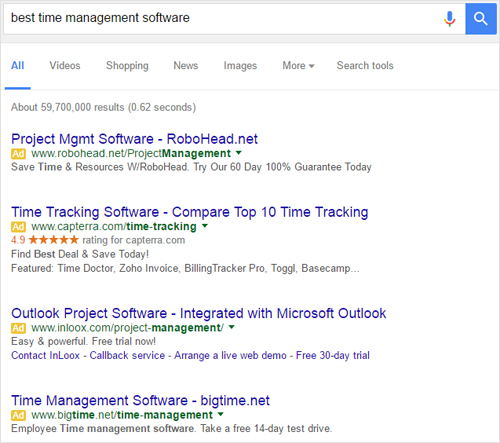
Task: Expand arrow next to capterra.com URL
Action: tap(205, 226)
